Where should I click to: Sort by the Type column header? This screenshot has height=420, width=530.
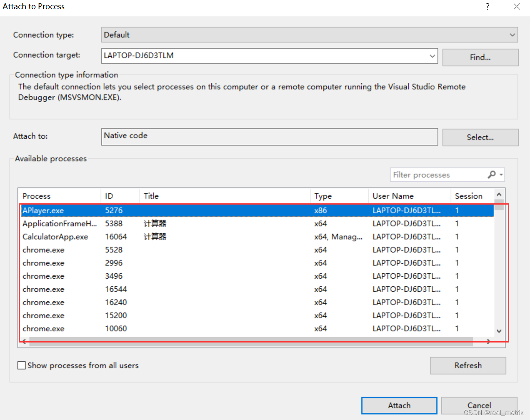coord(339,196)
